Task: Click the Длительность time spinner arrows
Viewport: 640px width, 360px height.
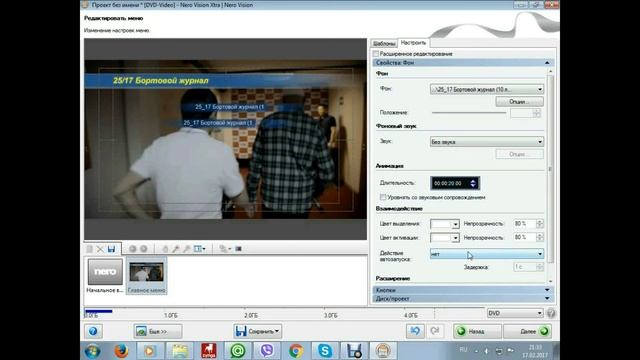Action: [x=473, y=183]
